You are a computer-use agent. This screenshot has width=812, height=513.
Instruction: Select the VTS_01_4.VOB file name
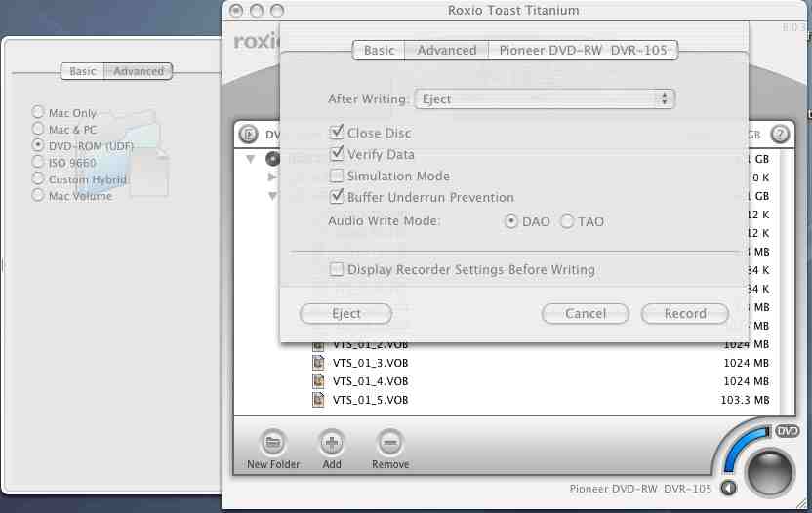[370, 381]
